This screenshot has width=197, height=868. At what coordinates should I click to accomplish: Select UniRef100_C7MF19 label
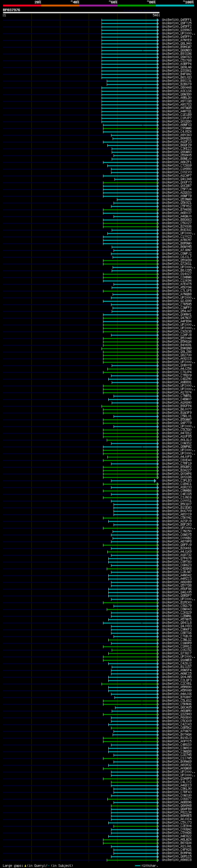point(176,464)
